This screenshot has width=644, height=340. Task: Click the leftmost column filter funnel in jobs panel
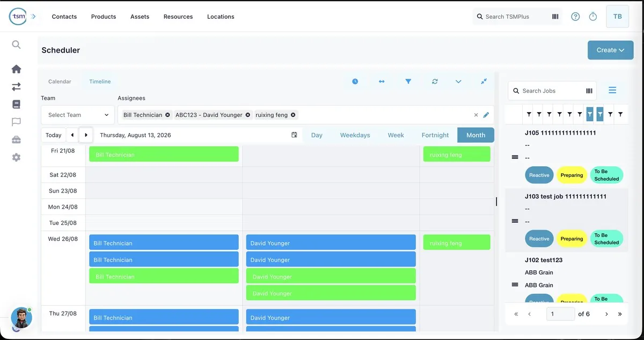pos(529,114)
